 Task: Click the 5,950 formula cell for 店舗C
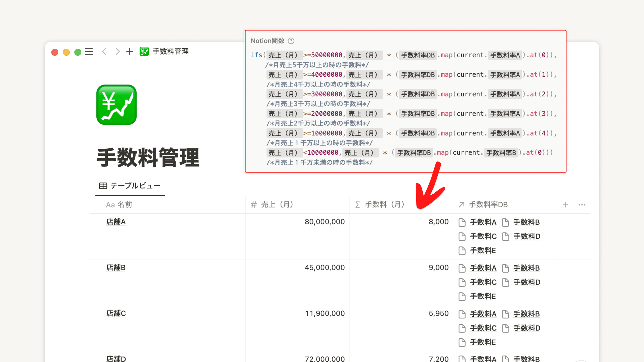[438, 313]
